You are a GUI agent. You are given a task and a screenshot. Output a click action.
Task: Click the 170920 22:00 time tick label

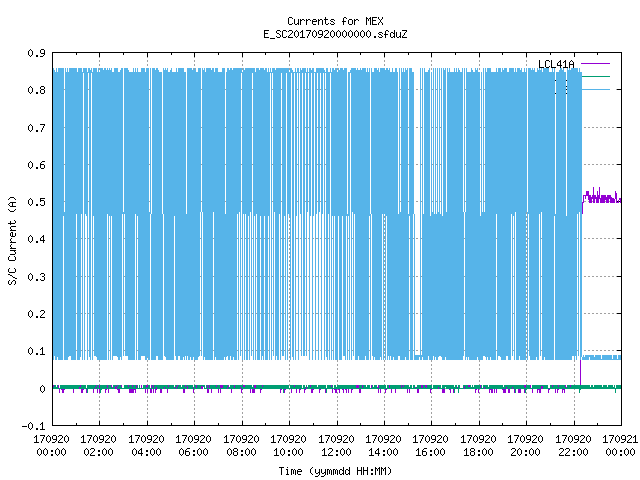coord(573,445)
